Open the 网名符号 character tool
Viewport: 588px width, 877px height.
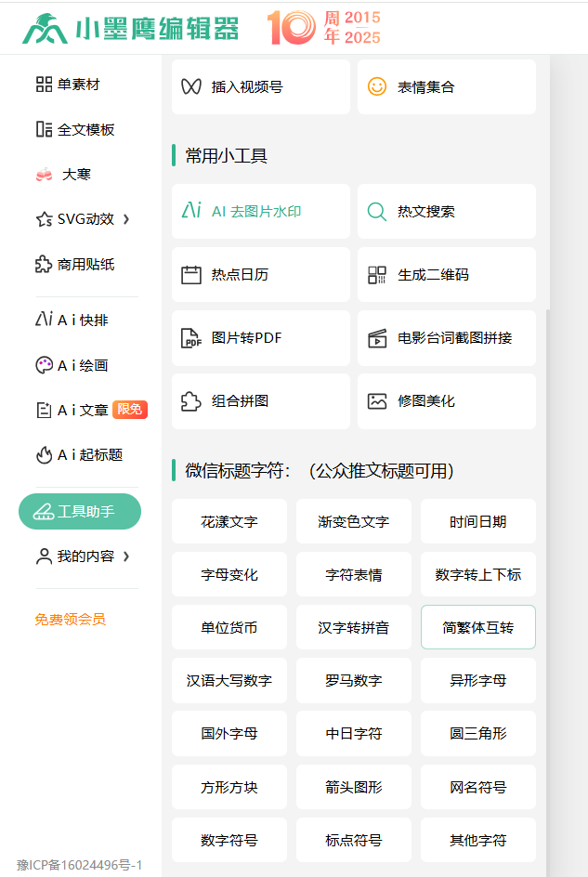[478, 787]
